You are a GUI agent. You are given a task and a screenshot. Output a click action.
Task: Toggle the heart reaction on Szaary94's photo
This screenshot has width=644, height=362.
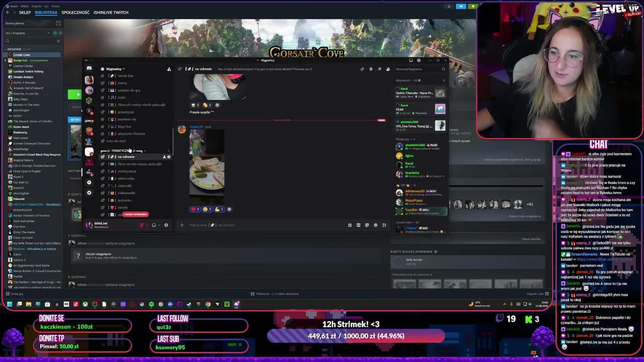click(195, 209)
